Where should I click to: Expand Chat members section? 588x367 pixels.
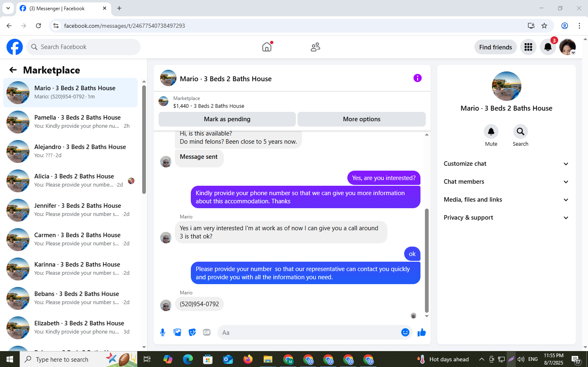pyautogui.click(x=506, y=182)
